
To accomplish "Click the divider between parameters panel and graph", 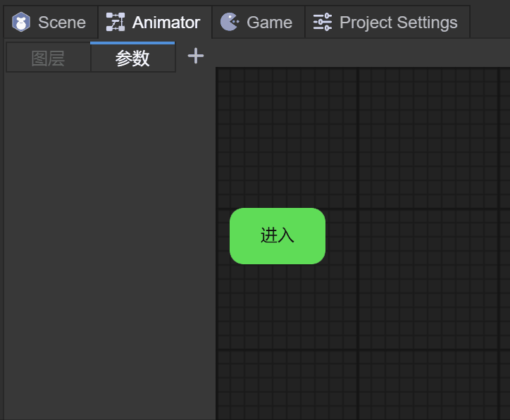I will [216, 240].
